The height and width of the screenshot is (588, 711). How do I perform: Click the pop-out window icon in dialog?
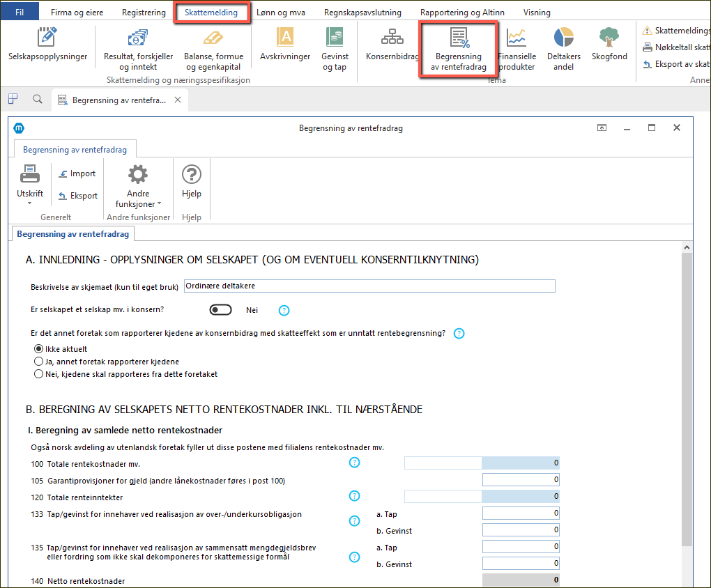602,128
